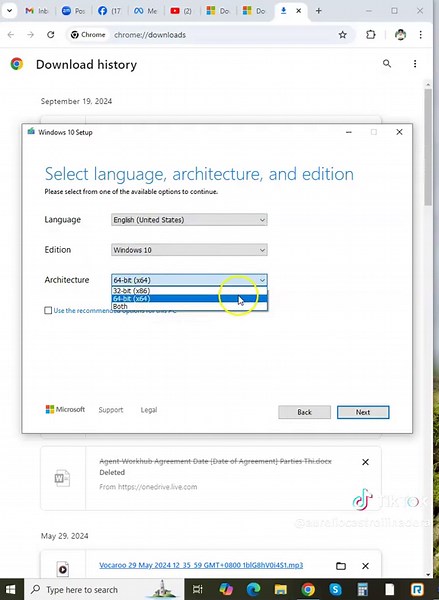Open the Windows Start menu
The width and height of the screenshot is (439, 600).
(10, 589)
